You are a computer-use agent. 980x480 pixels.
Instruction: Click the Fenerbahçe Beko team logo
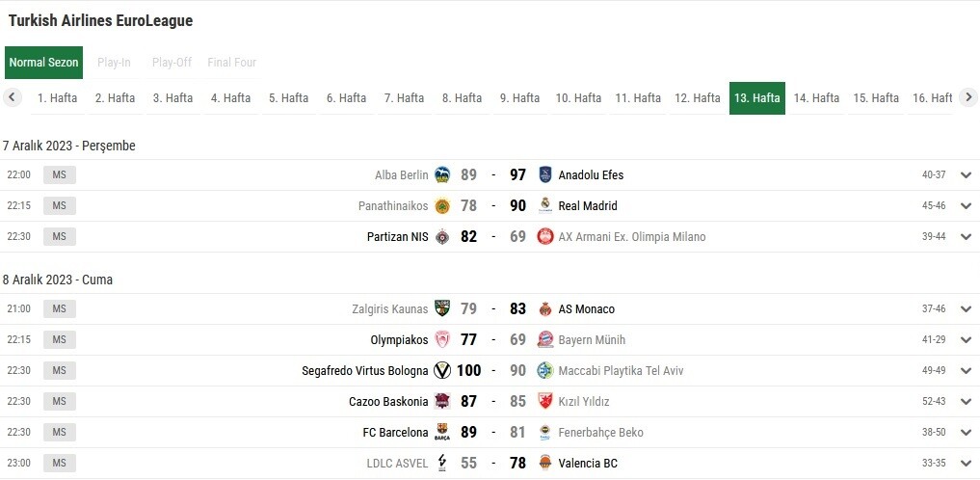click(x=545, y=433)
